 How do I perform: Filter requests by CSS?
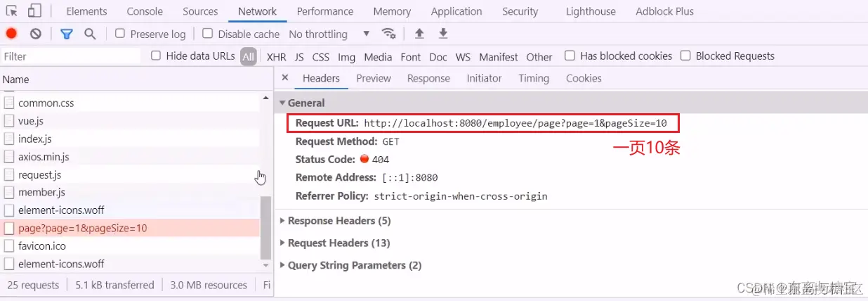(321, 57)
